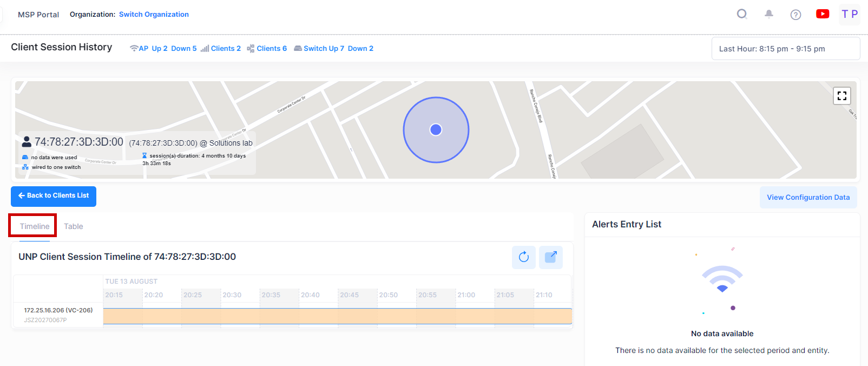Switch to the Table tab

(74, 226)
